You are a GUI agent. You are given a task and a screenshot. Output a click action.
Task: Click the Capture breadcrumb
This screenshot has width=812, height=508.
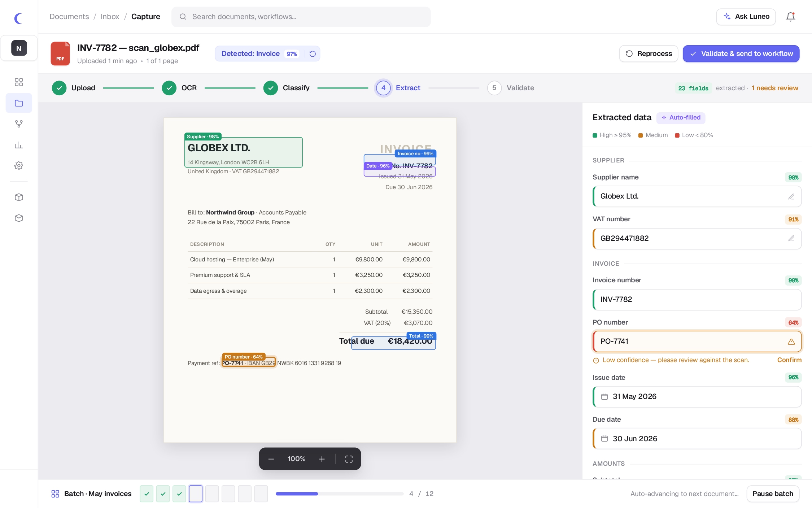[146, 17]
